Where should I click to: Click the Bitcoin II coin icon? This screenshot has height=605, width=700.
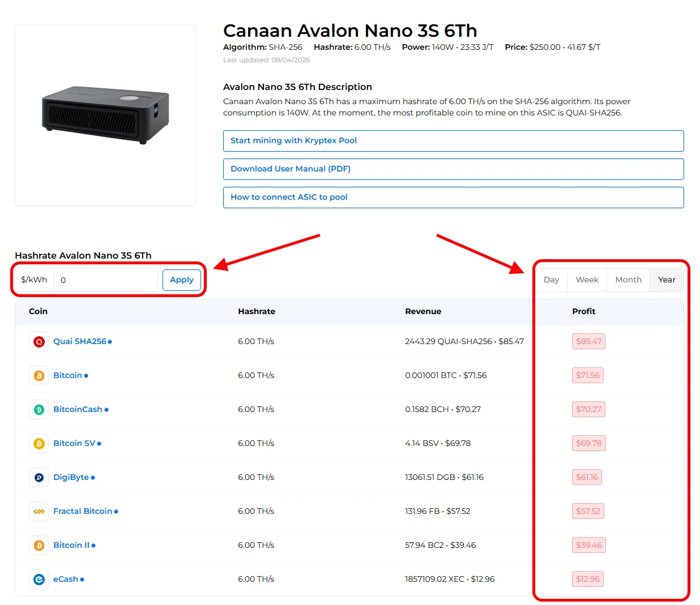[39, 546]
